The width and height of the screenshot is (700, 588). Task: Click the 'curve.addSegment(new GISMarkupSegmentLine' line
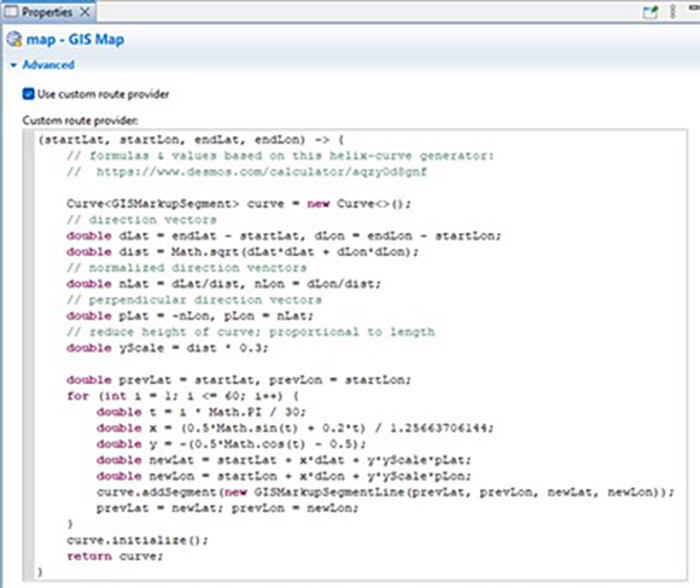coord(385,492)
